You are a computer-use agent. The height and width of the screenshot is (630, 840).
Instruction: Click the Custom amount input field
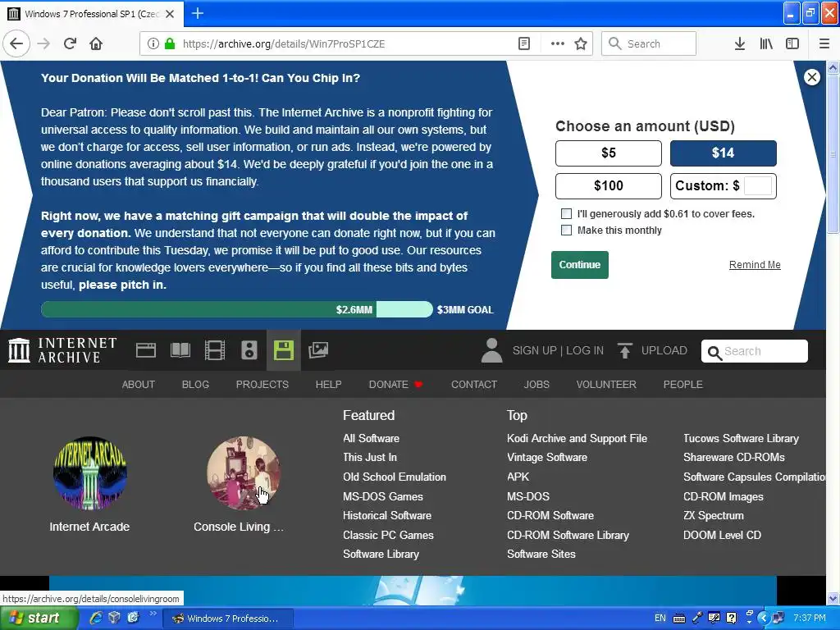pyautogui.click(x=758, y=186)
